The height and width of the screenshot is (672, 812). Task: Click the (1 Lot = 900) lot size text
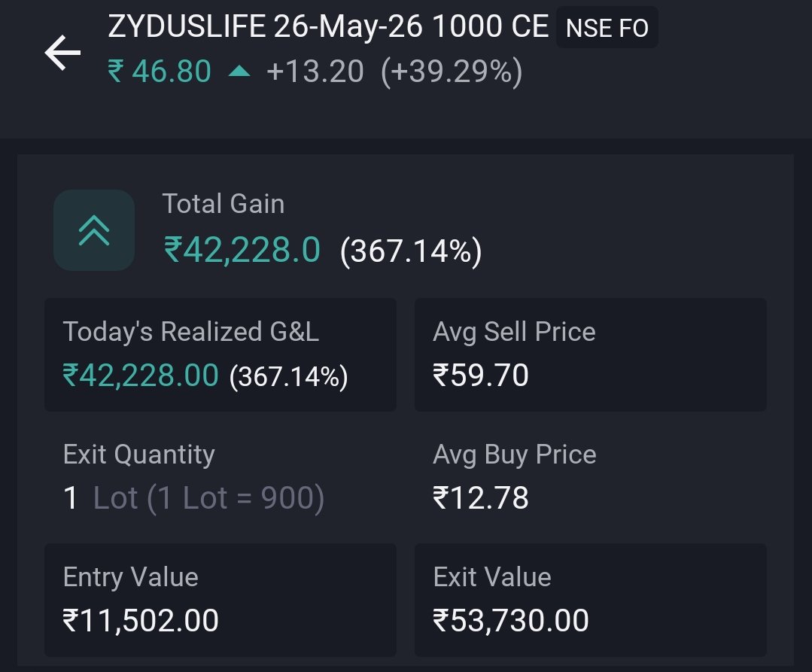tap(236, 498)
